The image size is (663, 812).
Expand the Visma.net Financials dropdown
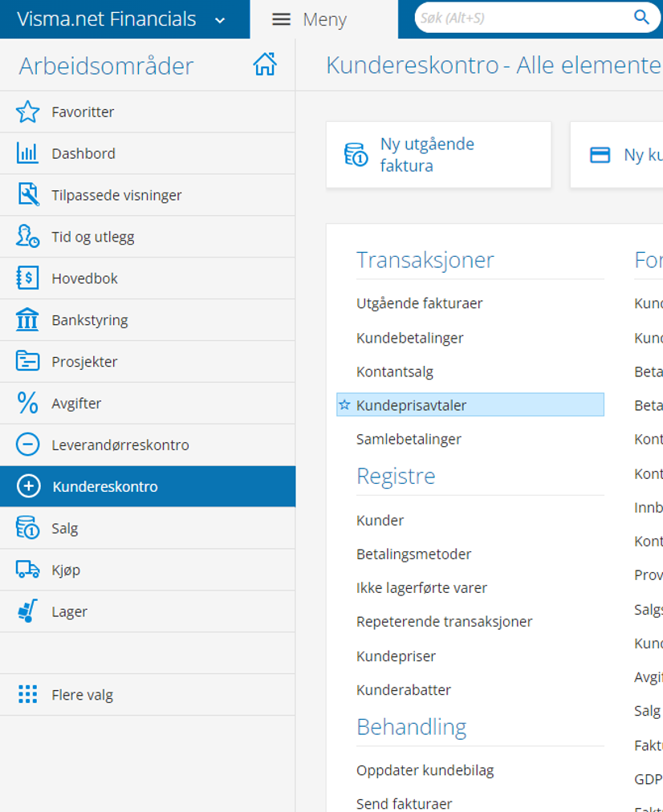point(220,20)
